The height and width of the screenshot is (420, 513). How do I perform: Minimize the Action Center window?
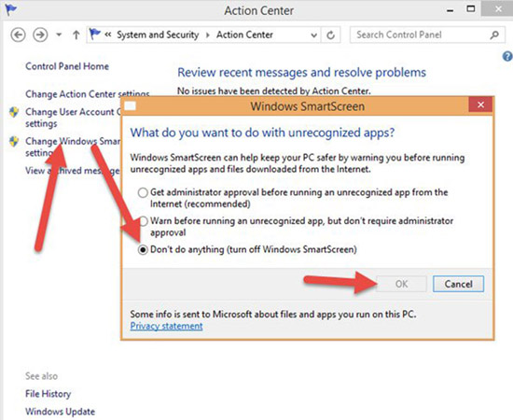(451, 10)
